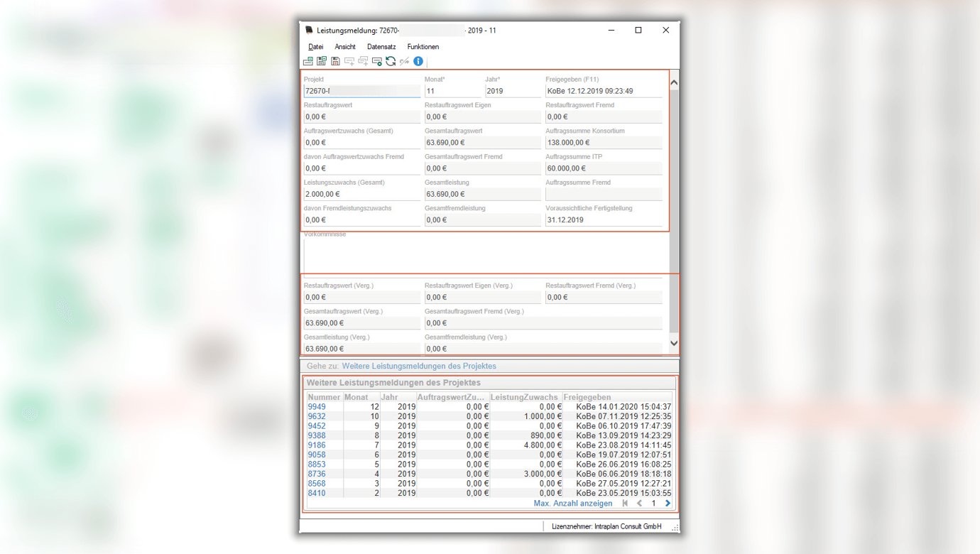Click the second toolbar icon with grid

coord(322,62)
